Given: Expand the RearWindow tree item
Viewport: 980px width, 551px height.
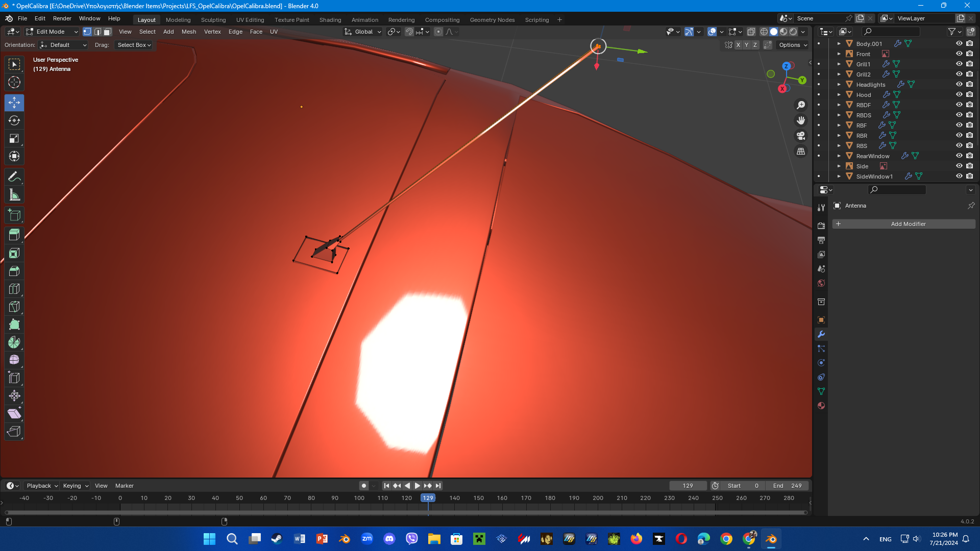Looking at the screenshot, I should [839, 156].
